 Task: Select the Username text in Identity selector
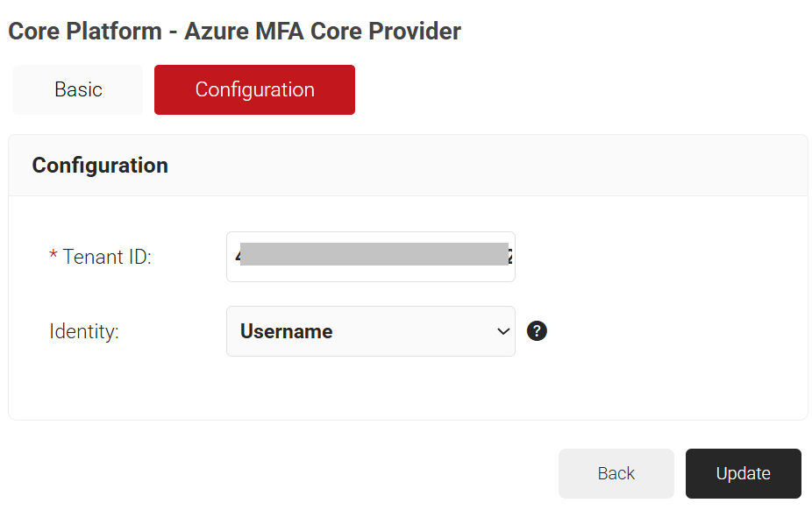tap(286, 331)
